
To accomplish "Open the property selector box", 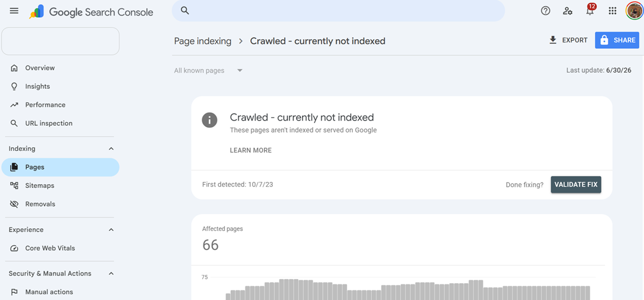I will 60,41.
